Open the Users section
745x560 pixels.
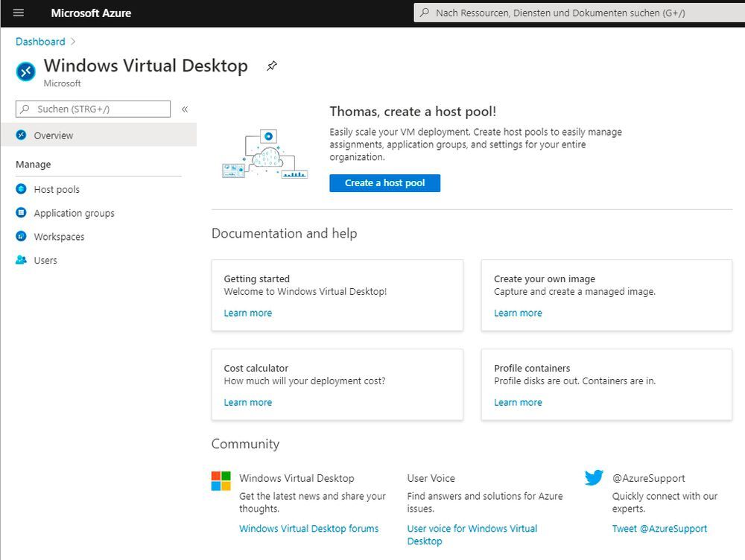pyautogui.click(x=45, y=260)
